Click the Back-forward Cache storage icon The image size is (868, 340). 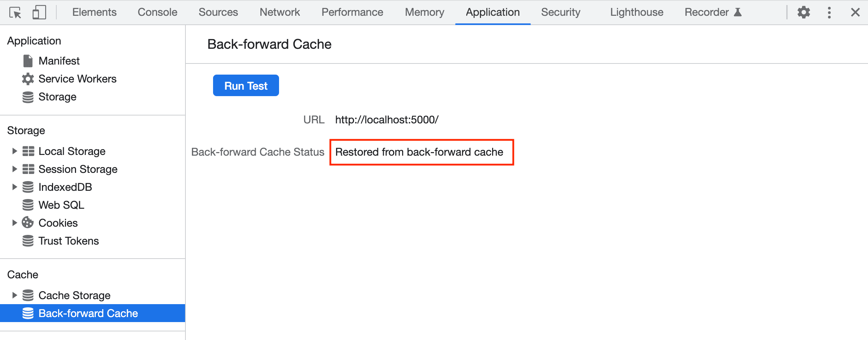click(28, 313)
